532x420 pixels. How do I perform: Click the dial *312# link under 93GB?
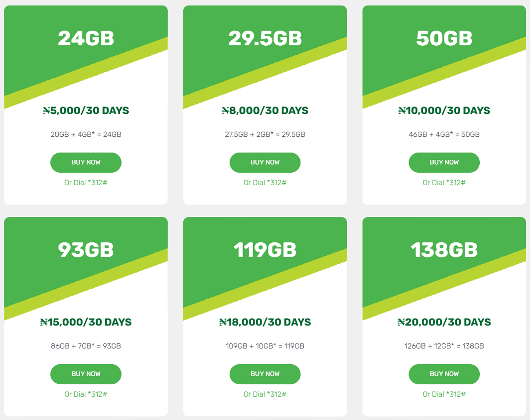tap(85, 394)
